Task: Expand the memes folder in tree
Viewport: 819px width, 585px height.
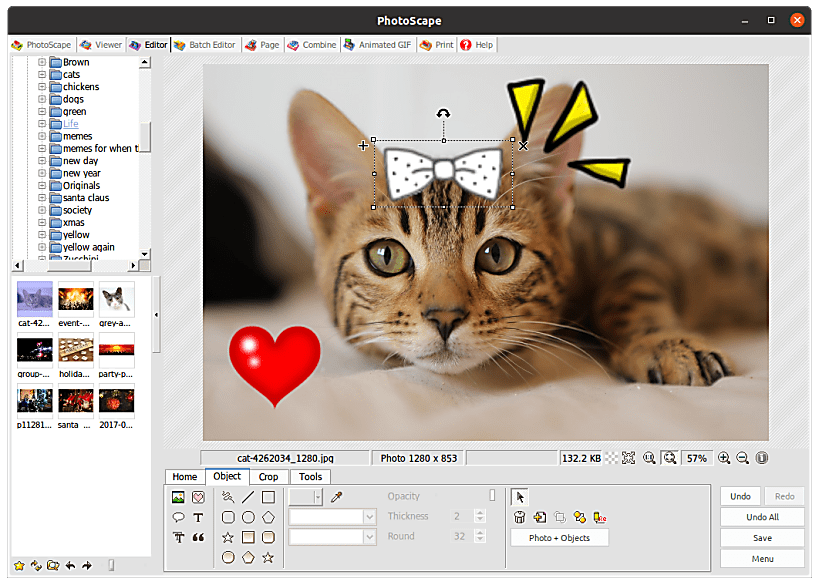Action: click(42, 136)
